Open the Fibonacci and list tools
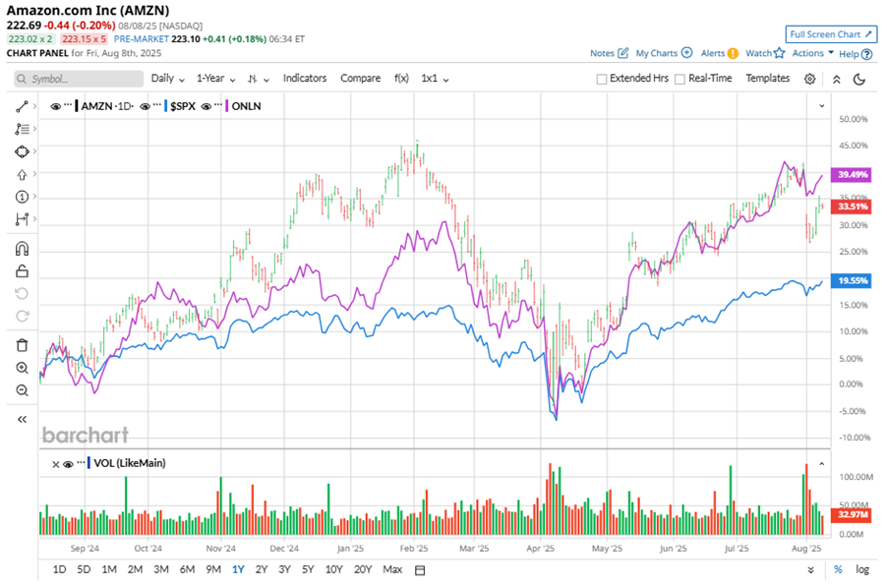Image resolution: width=887 pixels, height=588 pixels. [x=22, y=130]
